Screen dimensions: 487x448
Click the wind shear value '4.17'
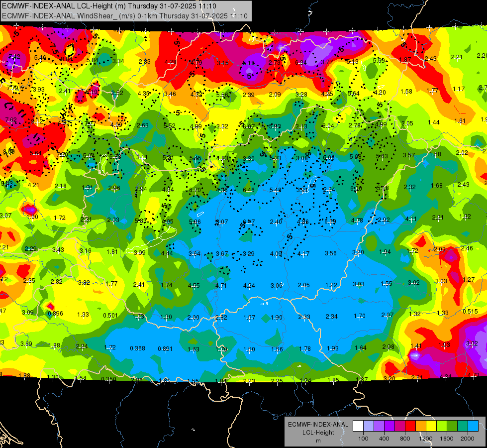click(303, 254)
